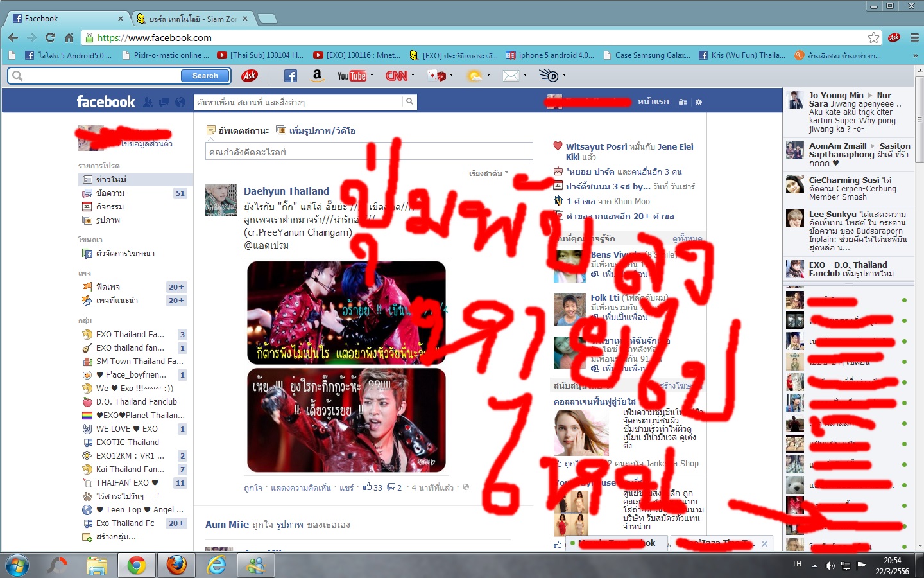
Task: Click Folk Lti's profile picture
Action: (x=570, y=310)
